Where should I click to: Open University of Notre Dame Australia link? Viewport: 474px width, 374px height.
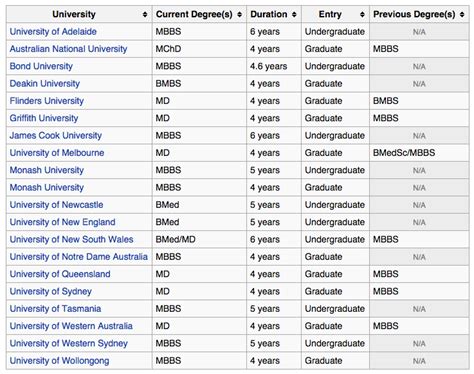click(79, 257)
